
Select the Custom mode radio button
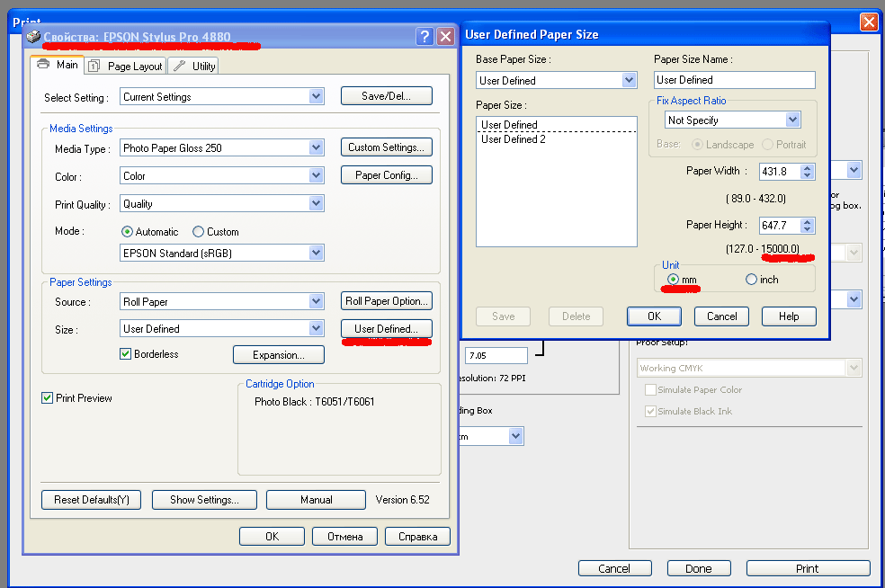(x=198, y=231)
